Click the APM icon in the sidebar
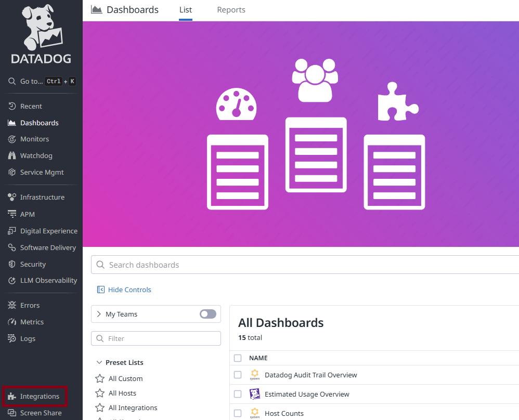 click(x=12, y=214)
